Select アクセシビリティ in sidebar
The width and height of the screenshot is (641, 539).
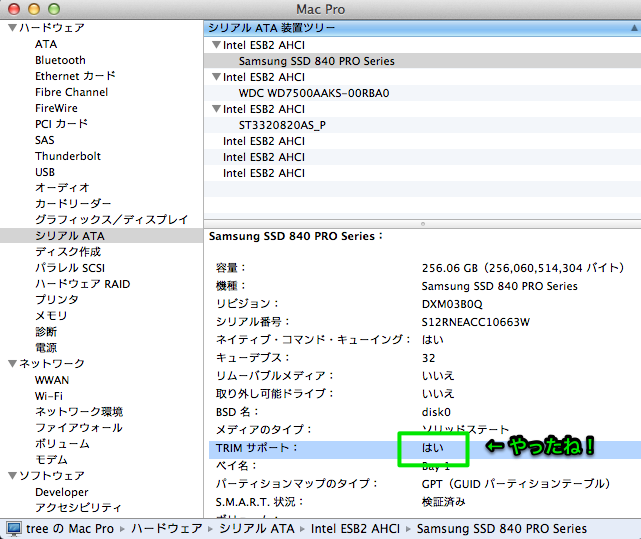pos(78,508)
